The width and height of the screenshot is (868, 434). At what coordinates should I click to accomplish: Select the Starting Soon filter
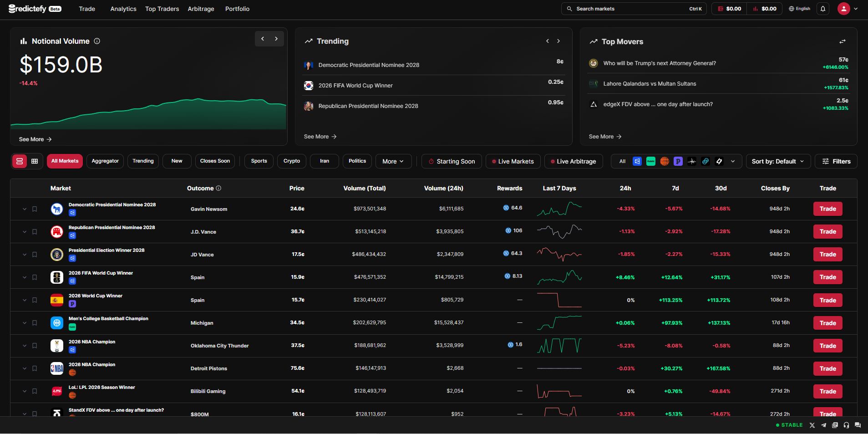point(452,161)
